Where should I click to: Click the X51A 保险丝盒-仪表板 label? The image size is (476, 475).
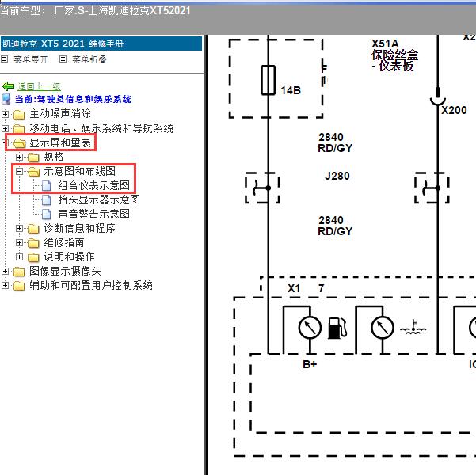coord(394,55)
